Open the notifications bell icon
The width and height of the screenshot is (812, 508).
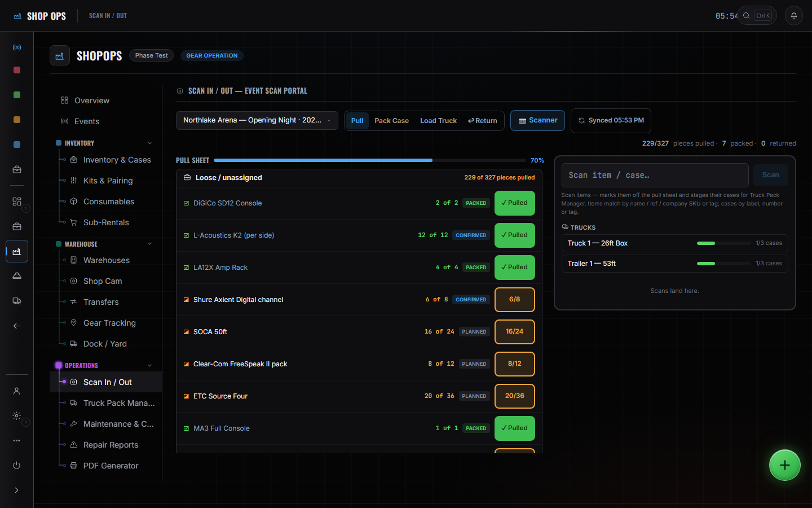tap(794, 16)
